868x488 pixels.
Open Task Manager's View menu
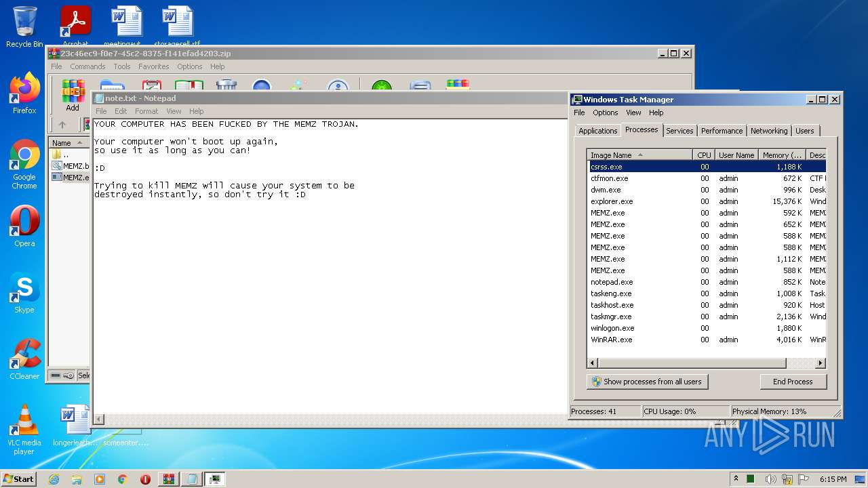633,113
